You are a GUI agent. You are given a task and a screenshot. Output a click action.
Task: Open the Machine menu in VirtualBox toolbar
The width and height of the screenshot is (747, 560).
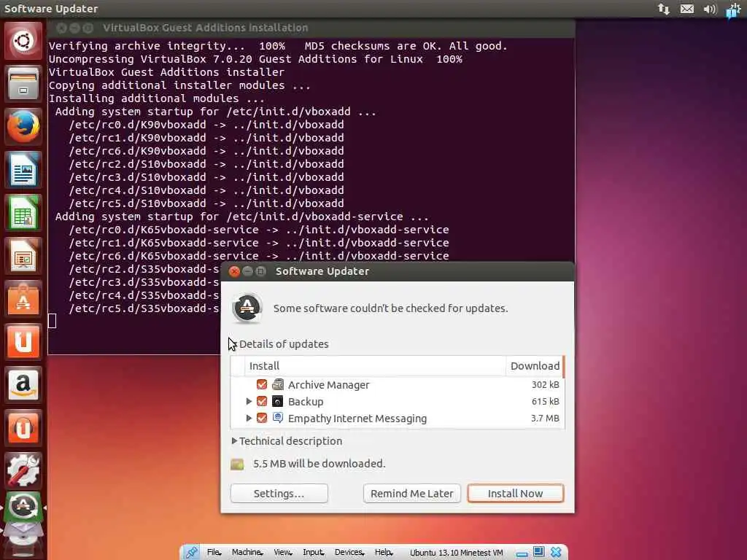click(247, 553)
